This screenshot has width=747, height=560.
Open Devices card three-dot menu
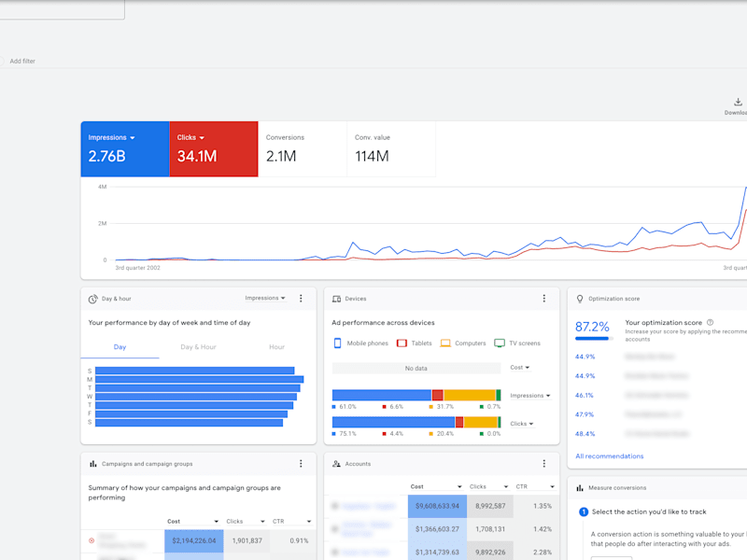tap(544, 298)
